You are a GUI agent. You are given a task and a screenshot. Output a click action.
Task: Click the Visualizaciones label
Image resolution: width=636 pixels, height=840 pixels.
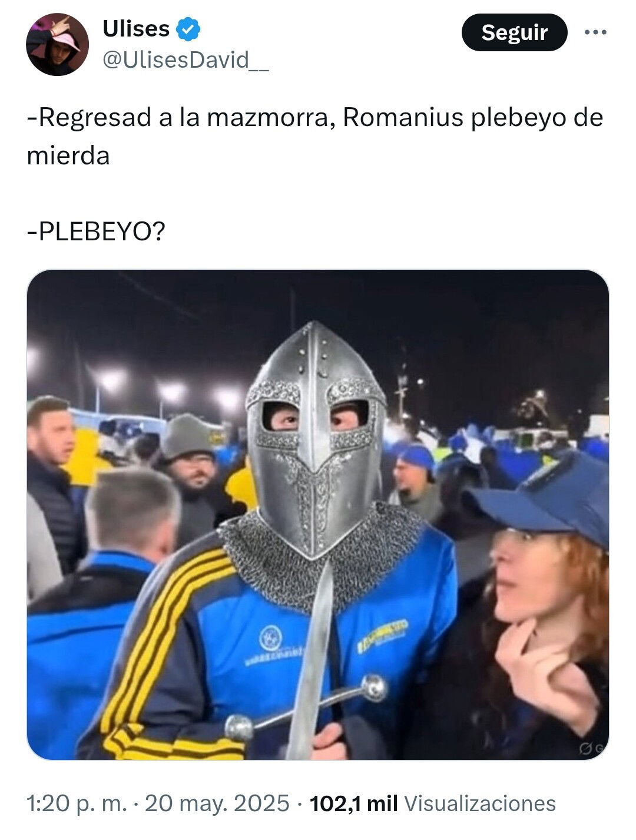click(480, 803)
